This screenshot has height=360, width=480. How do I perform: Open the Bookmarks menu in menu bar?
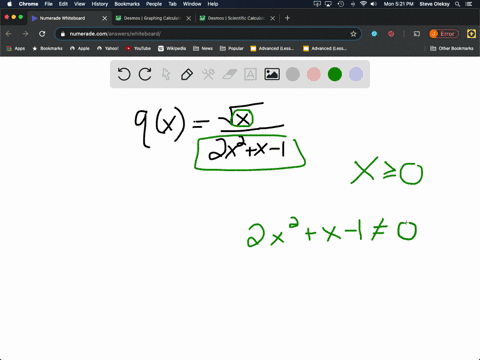click(x=127, y=4)
